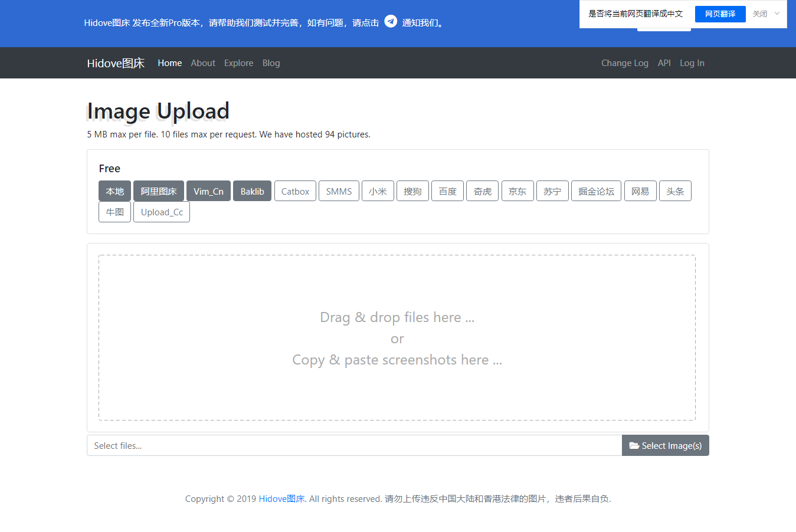
Task: Open the Blog nav link
Action: tap(271, 63)
